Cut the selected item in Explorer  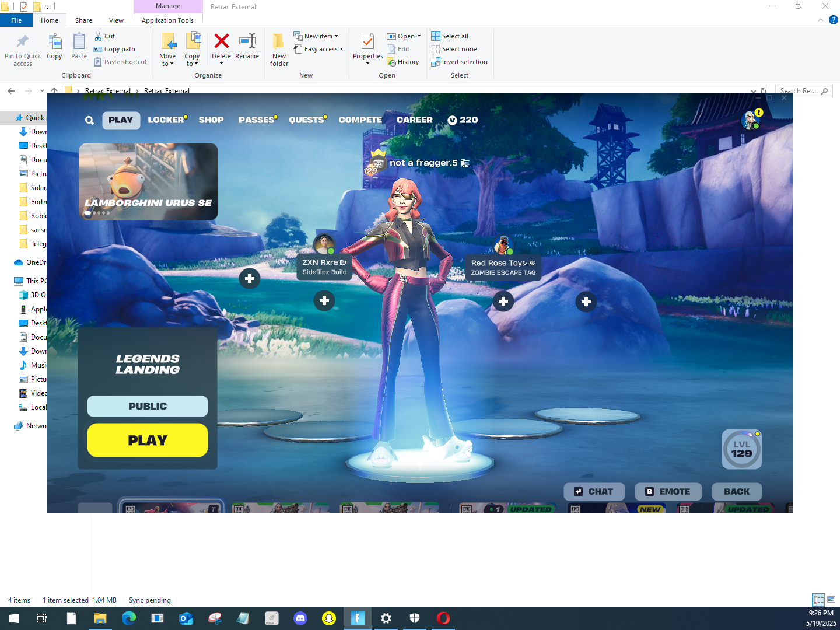coord(104,36)
